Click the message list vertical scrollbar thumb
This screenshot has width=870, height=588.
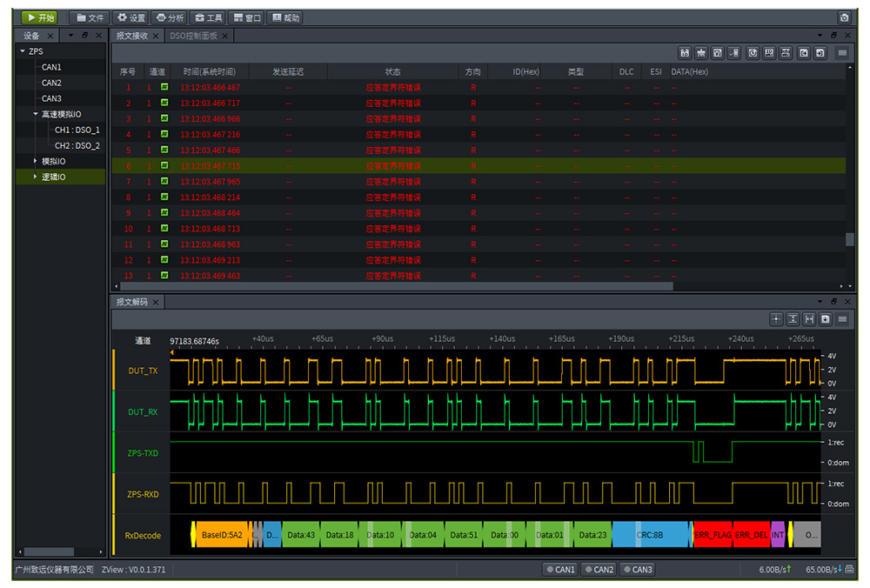pos(849,239)
